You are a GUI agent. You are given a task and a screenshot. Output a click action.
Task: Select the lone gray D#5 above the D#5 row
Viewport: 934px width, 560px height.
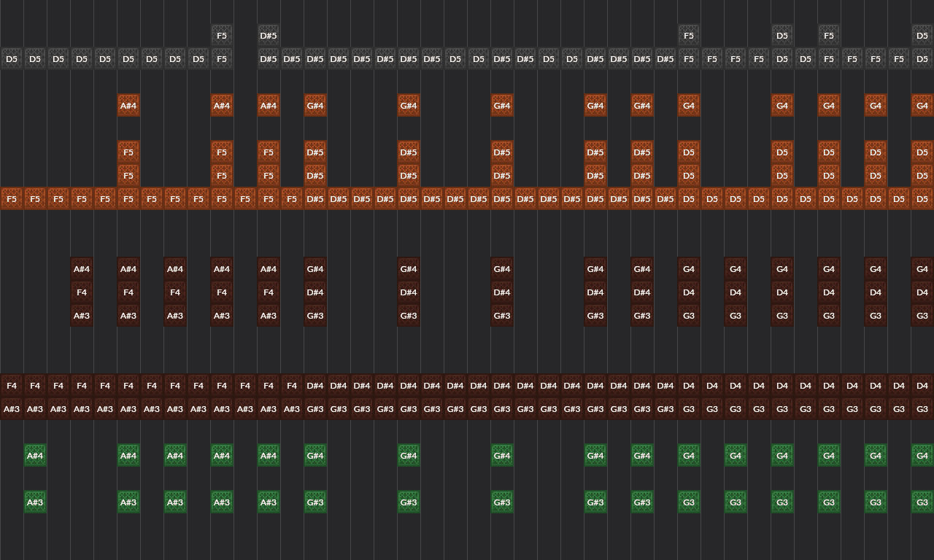269,35
